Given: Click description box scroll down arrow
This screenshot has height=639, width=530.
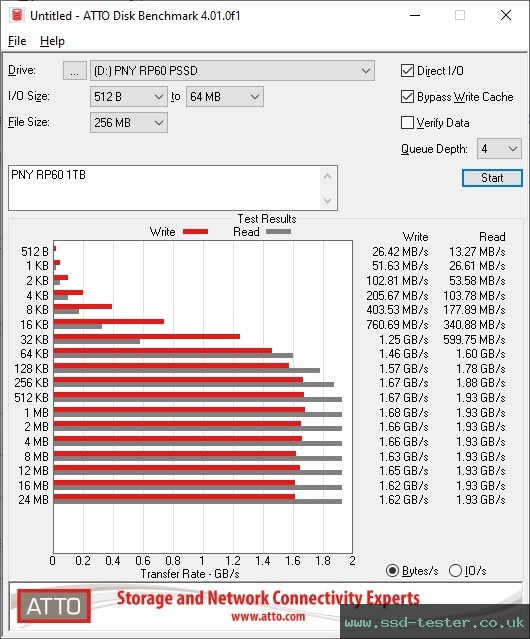Looking at the screenshot, I should (328, 200).
